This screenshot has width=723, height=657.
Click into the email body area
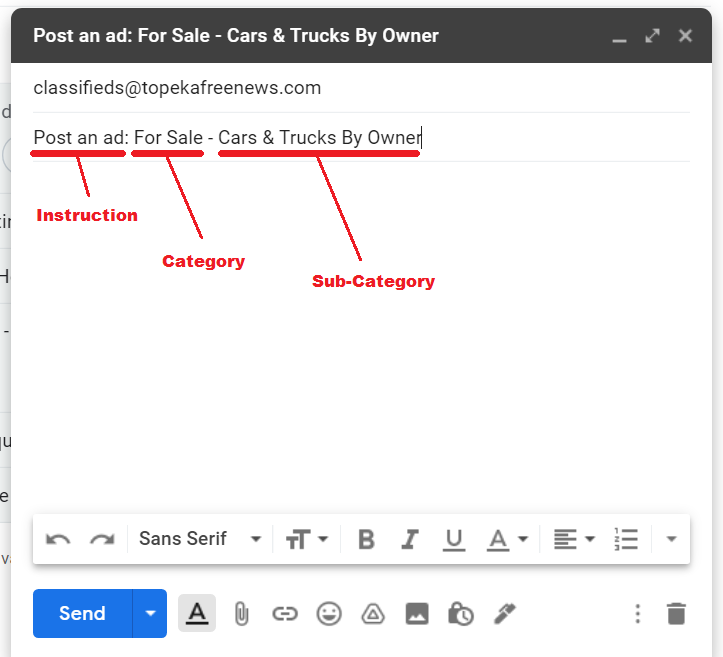[362, 337]
